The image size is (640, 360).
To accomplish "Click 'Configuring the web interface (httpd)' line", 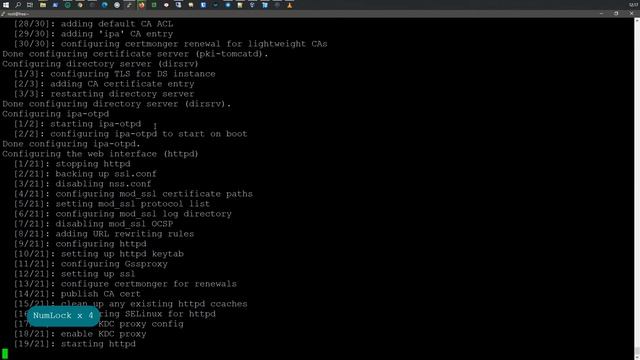I will (100, 154).
